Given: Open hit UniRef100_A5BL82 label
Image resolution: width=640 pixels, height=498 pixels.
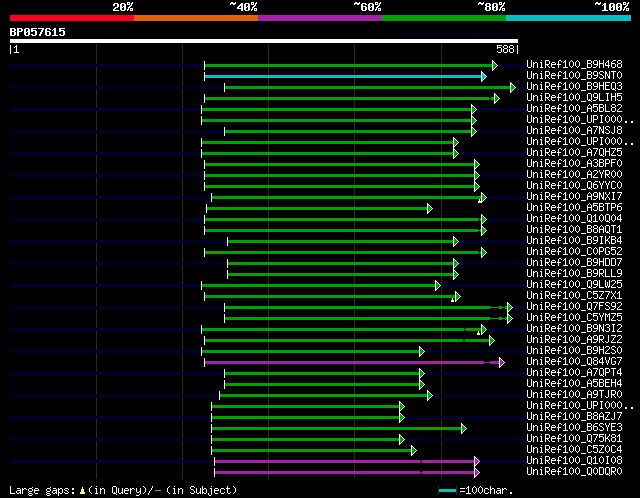Looking at the screenshot, I should point(574,109).
